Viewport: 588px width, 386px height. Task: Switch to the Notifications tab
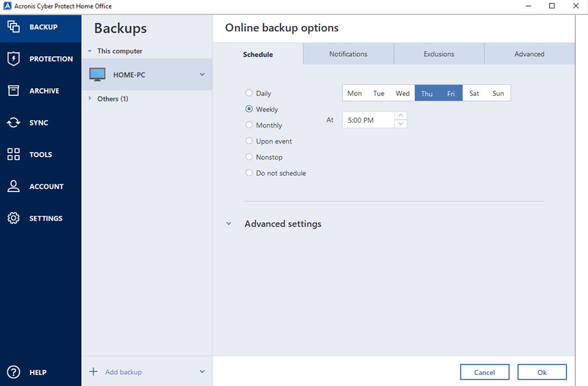(348, 54)
